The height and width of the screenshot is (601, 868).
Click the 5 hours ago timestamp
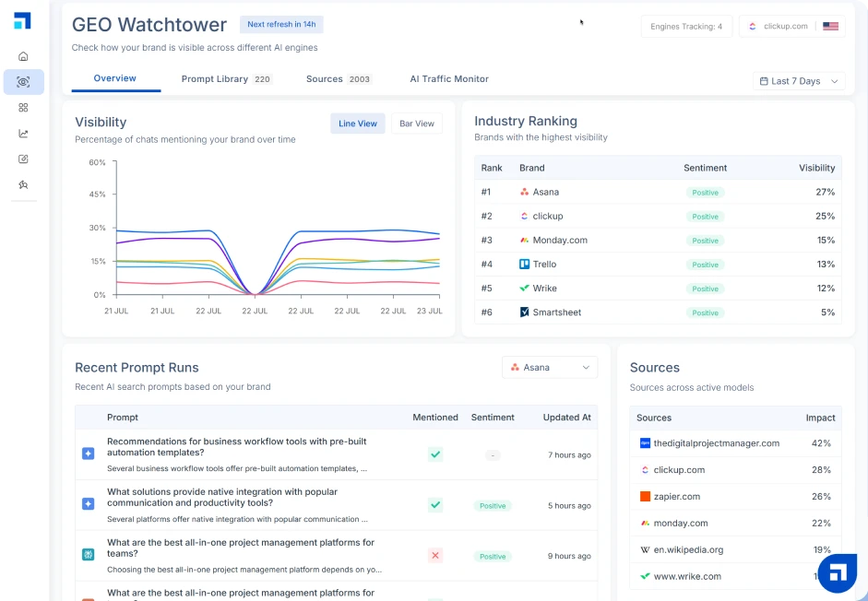[569, 506]
